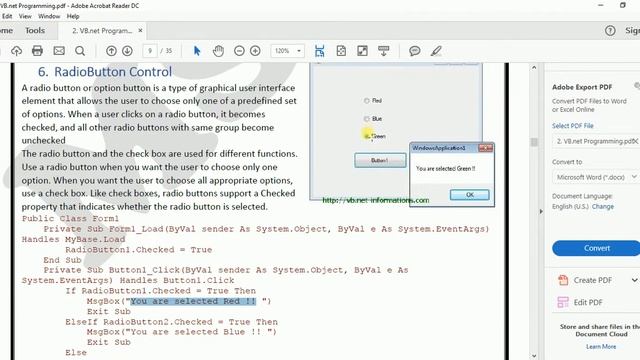Open the Help menu

pos(73,16)
